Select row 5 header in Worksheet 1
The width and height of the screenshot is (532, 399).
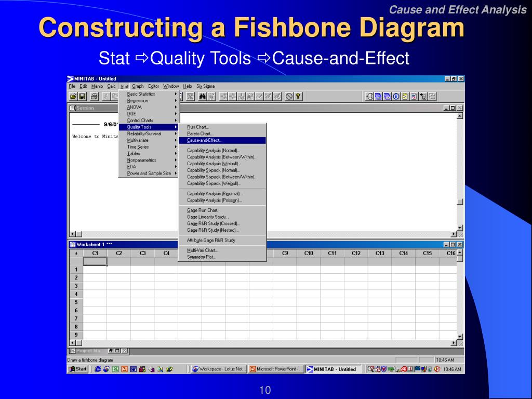(x=76, y=302)
